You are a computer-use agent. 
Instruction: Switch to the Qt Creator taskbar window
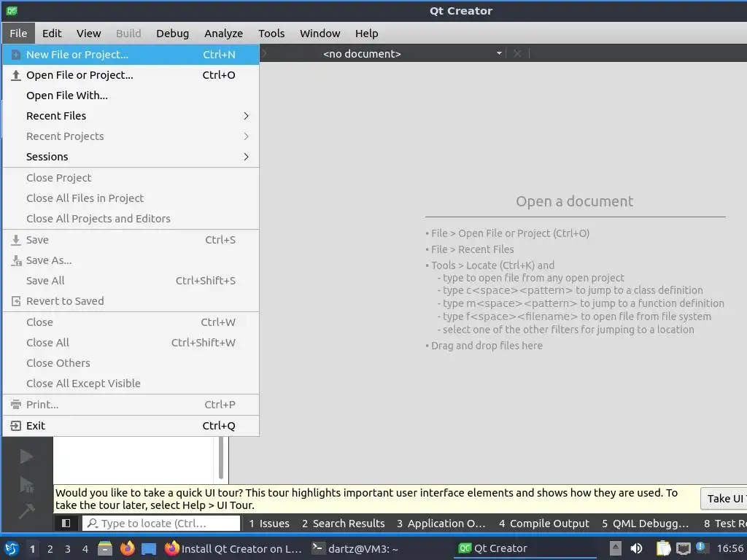tap(524, 548)
